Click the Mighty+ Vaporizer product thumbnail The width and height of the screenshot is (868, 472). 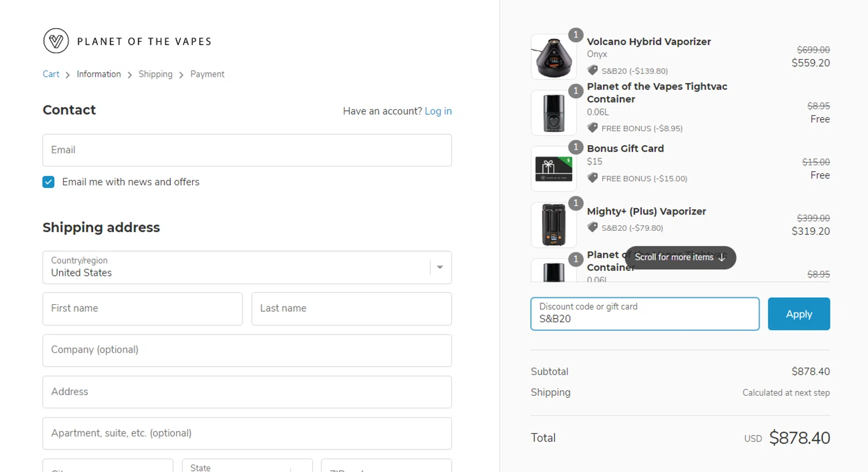554,225
